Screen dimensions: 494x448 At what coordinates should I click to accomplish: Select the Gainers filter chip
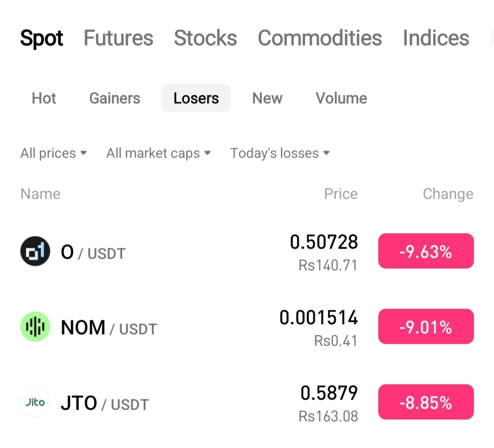pyautogui.click(x=115, y=98)
